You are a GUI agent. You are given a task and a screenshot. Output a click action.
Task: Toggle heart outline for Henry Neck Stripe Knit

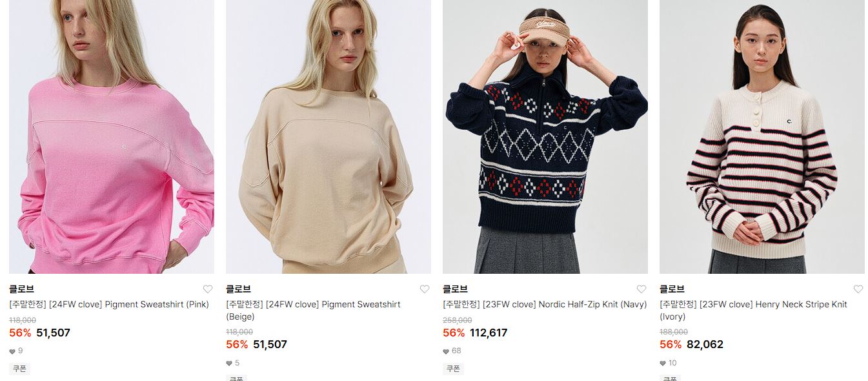pos(858,289)
